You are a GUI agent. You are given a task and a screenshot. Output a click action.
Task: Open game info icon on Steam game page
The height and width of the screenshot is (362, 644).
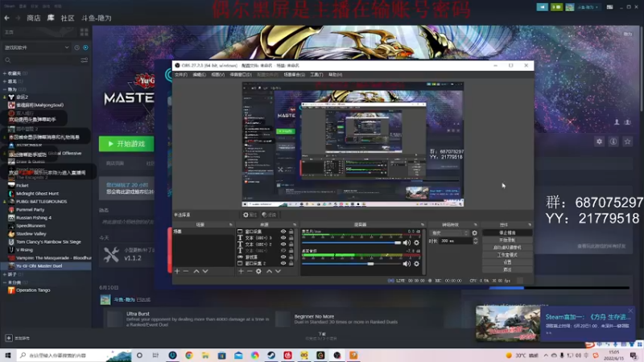click(613, 142)
